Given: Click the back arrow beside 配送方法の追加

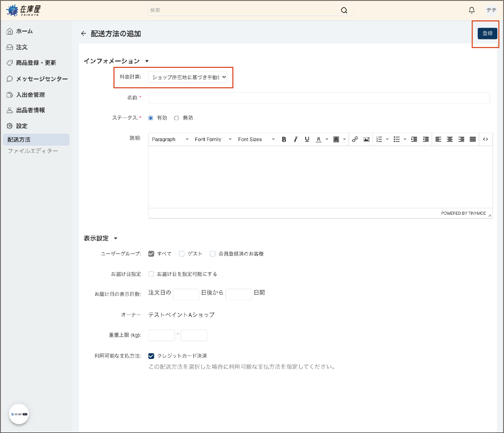Looking at the screenshot, I should pyautogui.click(x=83, y=34).
